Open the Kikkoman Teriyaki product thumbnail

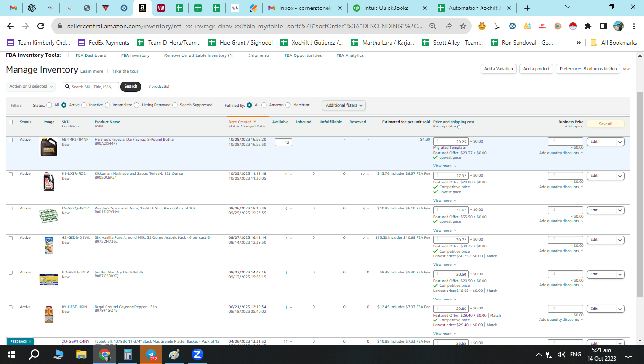coord(49,181)
